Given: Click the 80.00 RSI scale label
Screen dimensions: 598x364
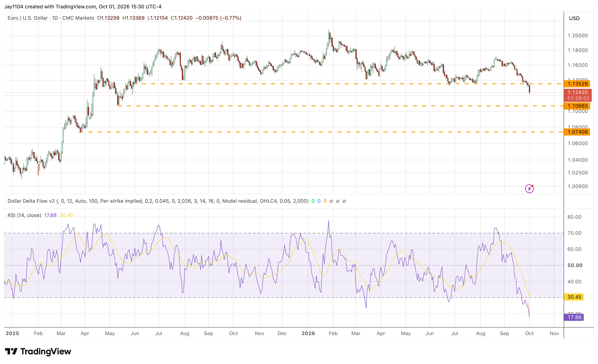Looking at the screenshot, I should coord(574,217).
